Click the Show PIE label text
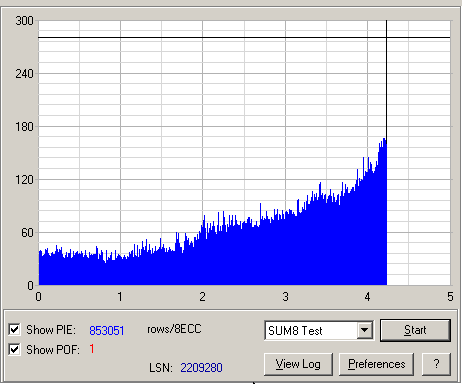 (x=51, y=330)
